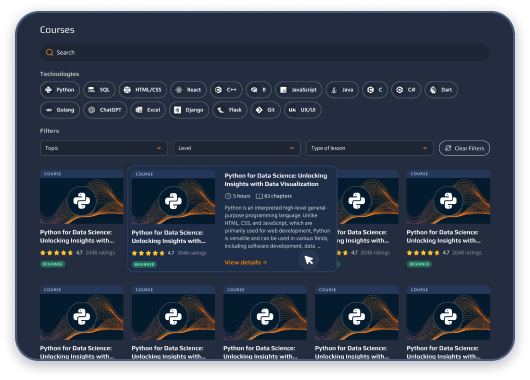The width and height of the screenshot is (530, 380).
Task: Select the ChatGPT technology chip
Action: pos(105,110)
